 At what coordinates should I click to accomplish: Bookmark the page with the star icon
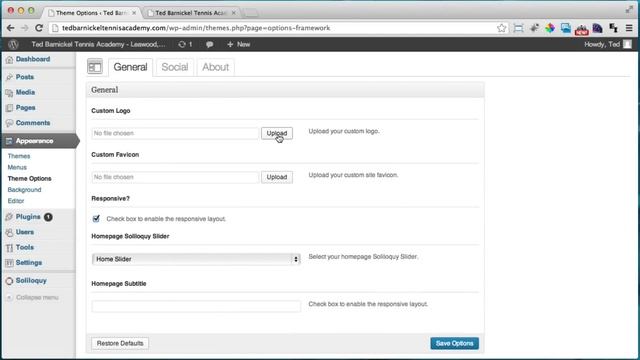(502, 28)
